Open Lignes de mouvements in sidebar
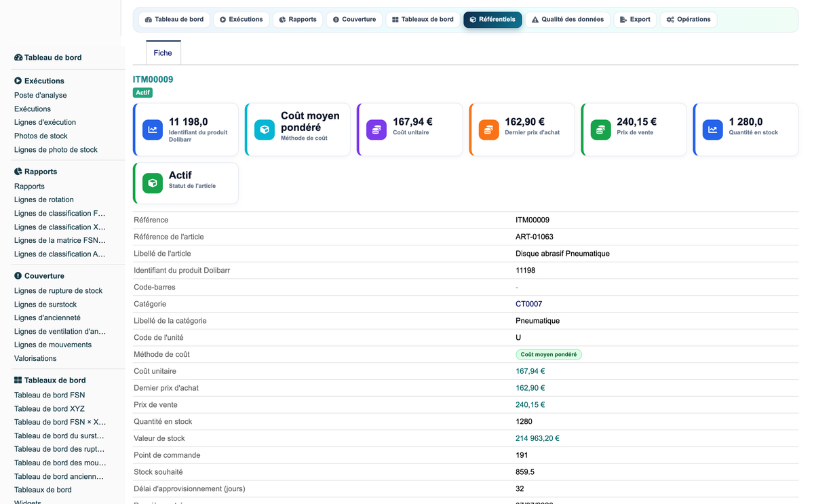The height and width of the screenshot is (504, 814). pyautogui.click(x=53, y=345)
